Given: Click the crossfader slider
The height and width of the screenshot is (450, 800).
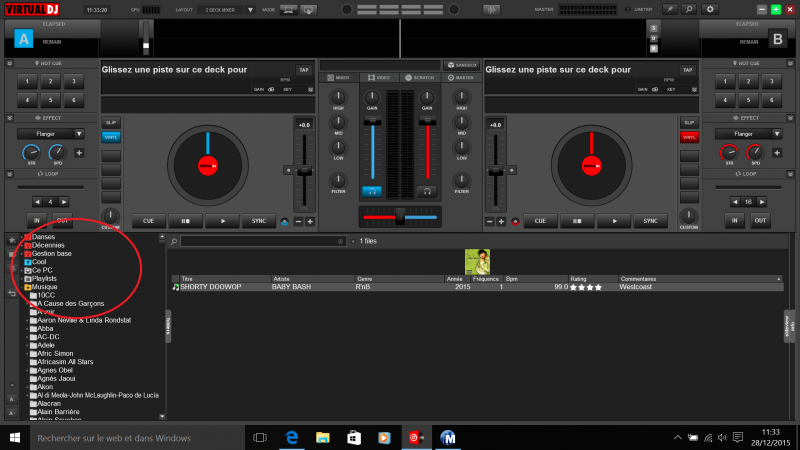Looking at the screenshot, I should (400, 215).
